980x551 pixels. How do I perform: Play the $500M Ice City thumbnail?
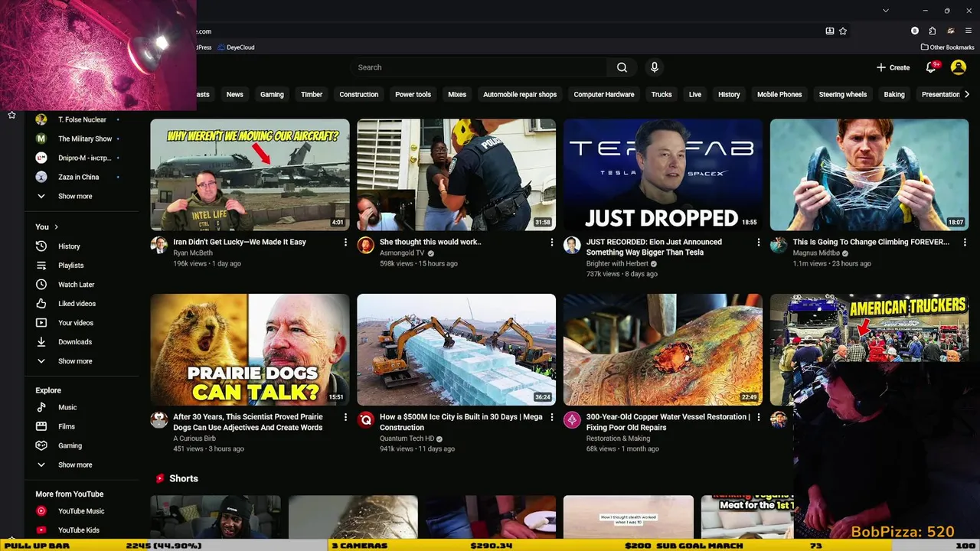coord(456,350)
